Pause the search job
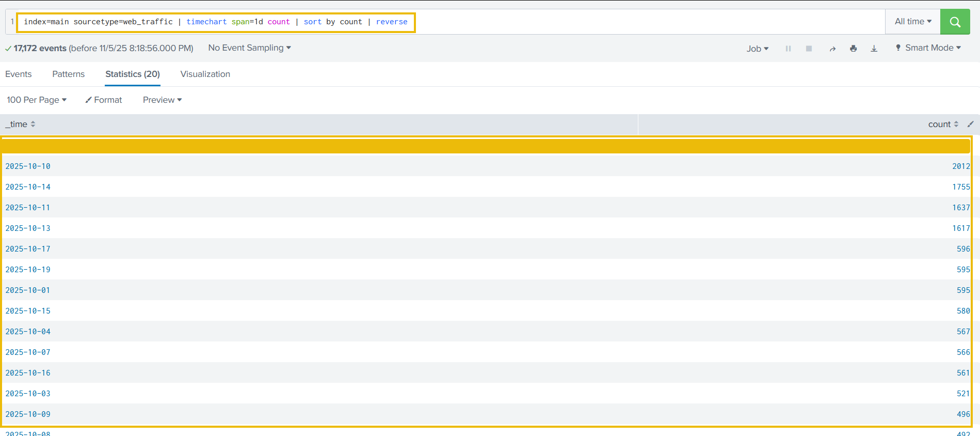The width and height of the screenshot is (980, 436). click(788, 49)
